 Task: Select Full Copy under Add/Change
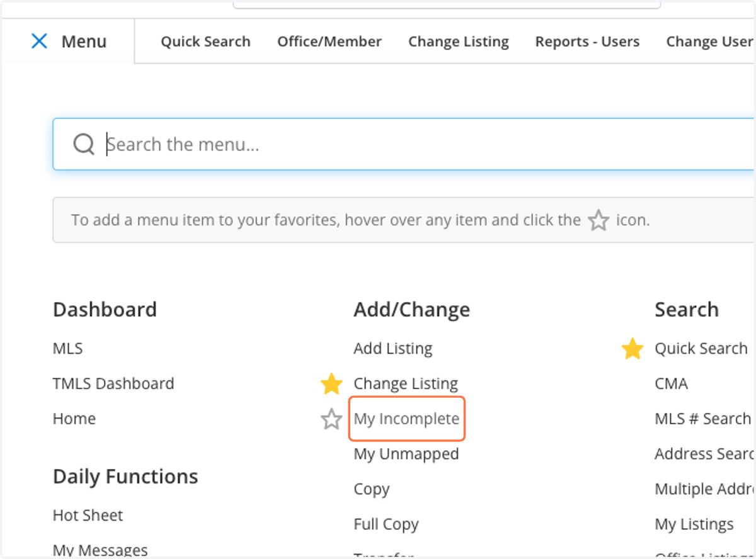tap(386, 524)
